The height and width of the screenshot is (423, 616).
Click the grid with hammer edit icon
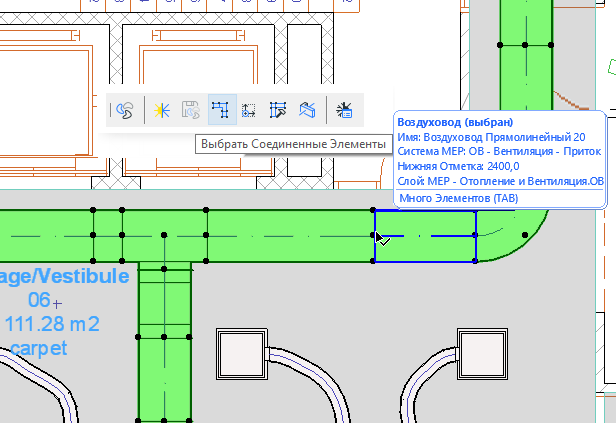(278, 110)
